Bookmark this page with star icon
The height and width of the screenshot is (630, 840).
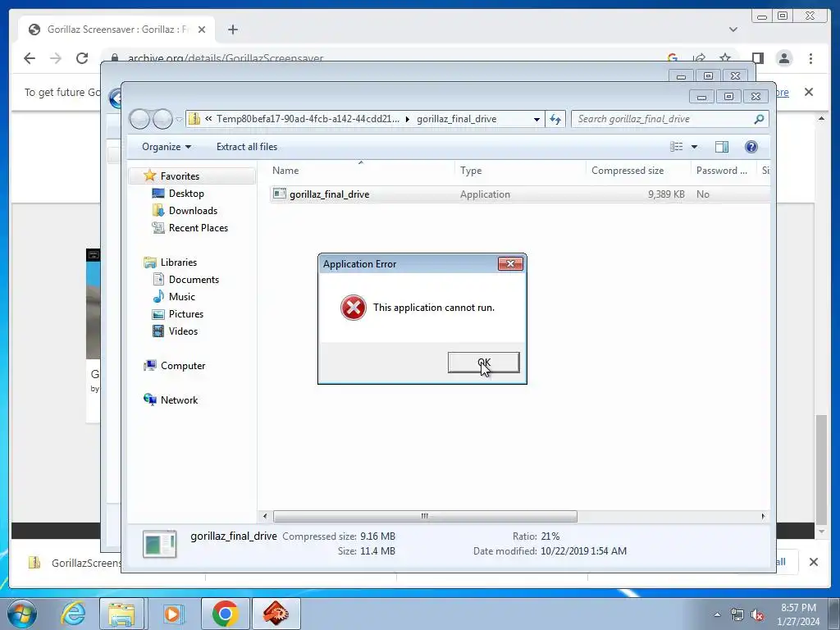pos(725,58)
